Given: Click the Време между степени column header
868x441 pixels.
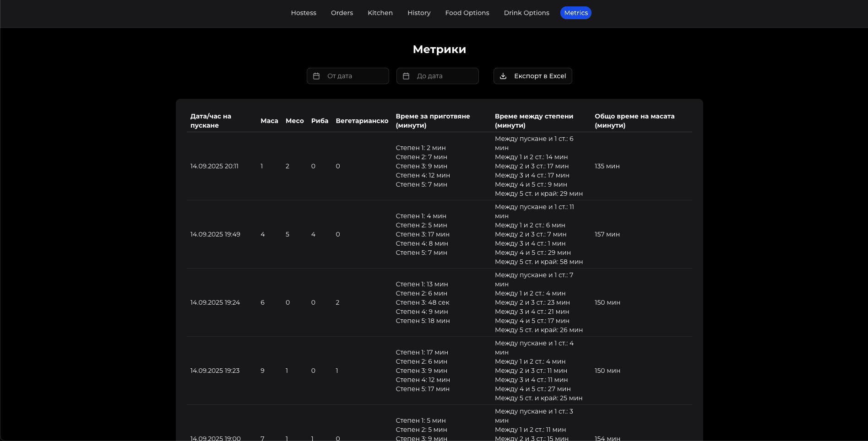Looking at the screenshot, I should [534, 121].
